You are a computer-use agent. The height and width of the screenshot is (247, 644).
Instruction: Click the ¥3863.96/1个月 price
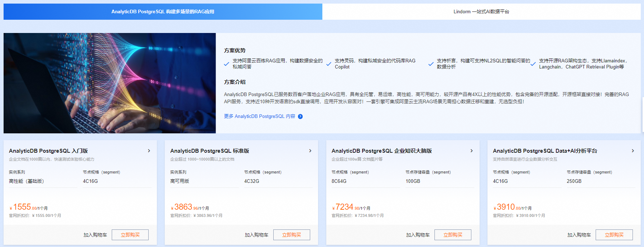pyautogui.click(x=190, y=207)
